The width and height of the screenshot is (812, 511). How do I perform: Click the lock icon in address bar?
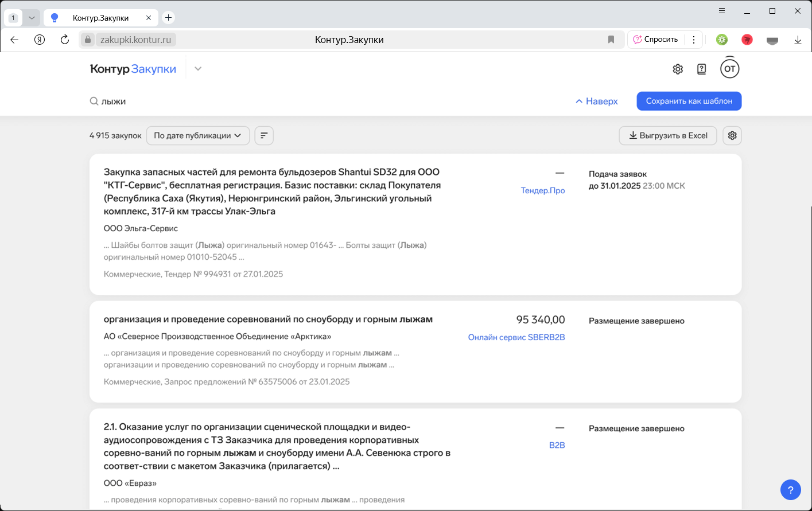88,40
